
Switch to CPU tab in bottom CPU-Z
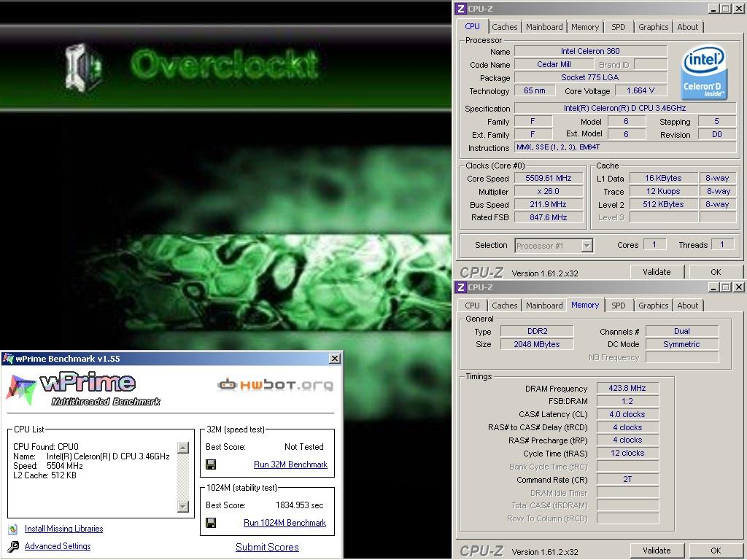(x=472, y=306)
